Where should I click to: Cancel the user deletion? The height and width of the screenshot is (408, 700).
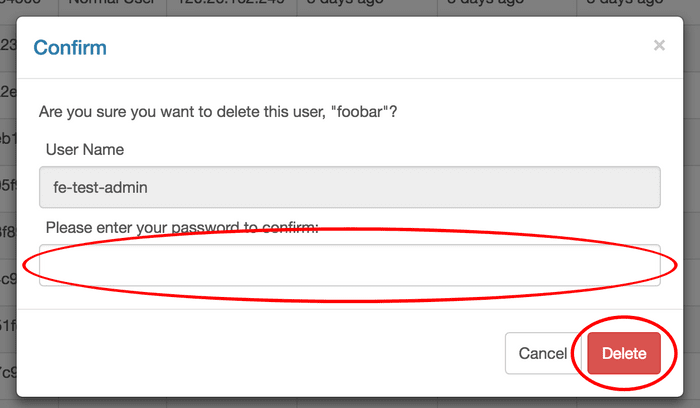pos(542,353)
